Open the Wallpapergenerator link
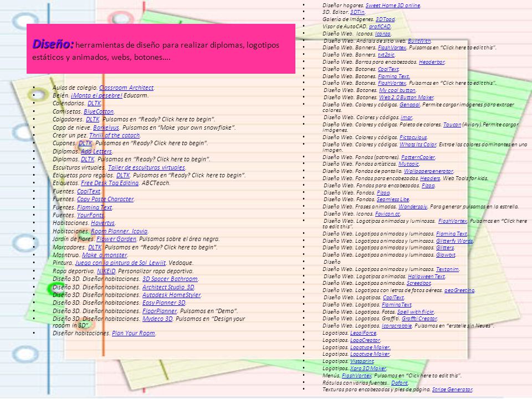This screenshot has width=532, height=399. (428, 171)
